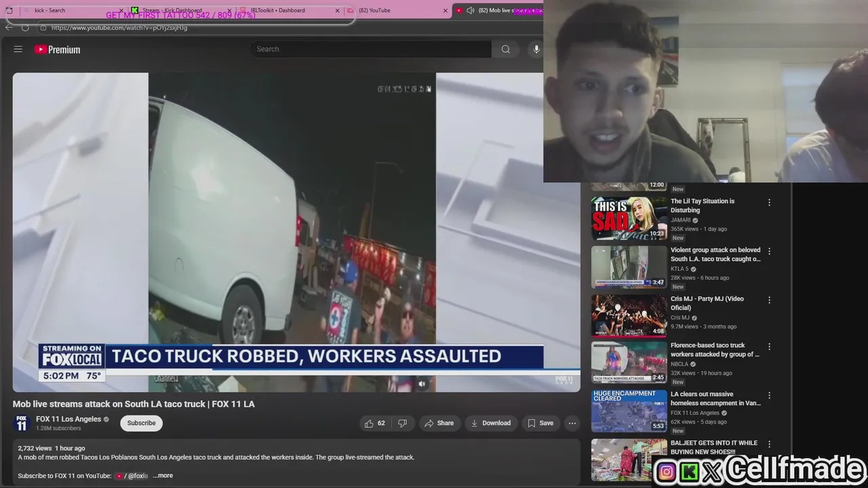Click the '2,732 views 1 hour ago' text
The width and height of the screenshot is (868, 488).
52,449
